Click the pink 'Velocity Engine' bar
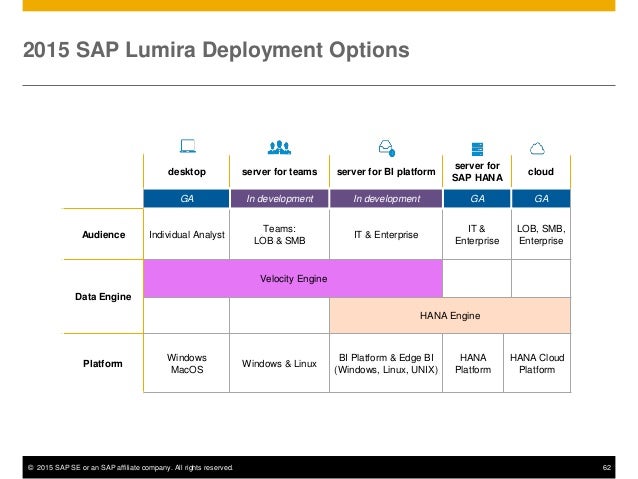The height and width of the screenshot is (479, 638). pos(293,279)
